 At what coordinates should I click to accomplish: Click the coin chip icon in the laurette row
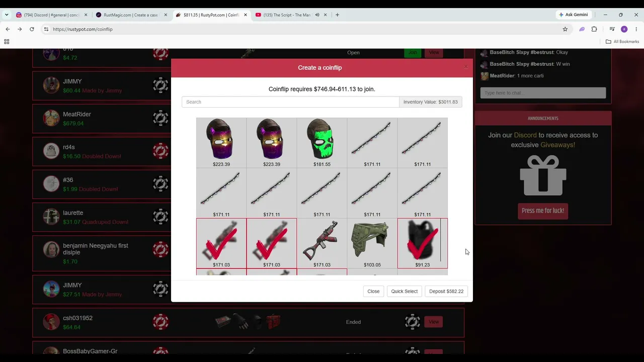(160, 217)
